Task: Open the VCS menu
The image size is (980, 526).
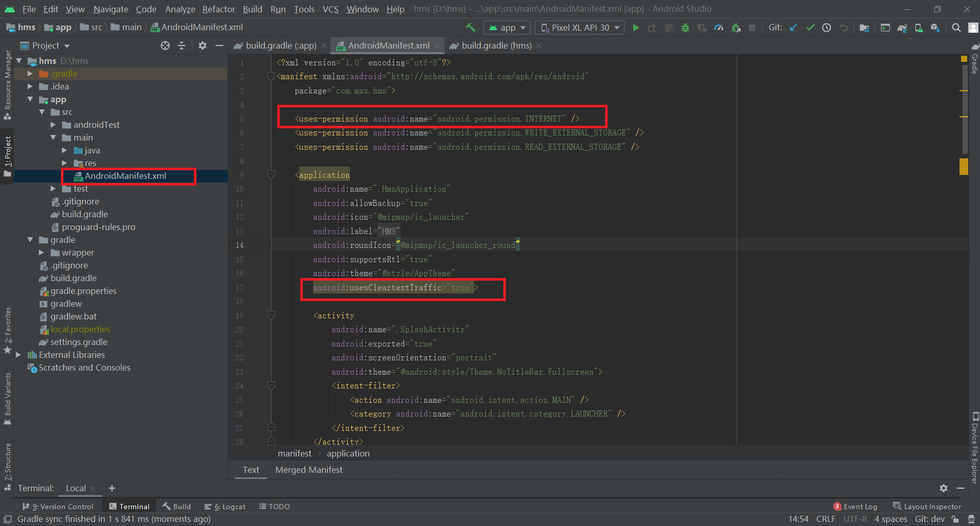Action: tap(330, 9)
